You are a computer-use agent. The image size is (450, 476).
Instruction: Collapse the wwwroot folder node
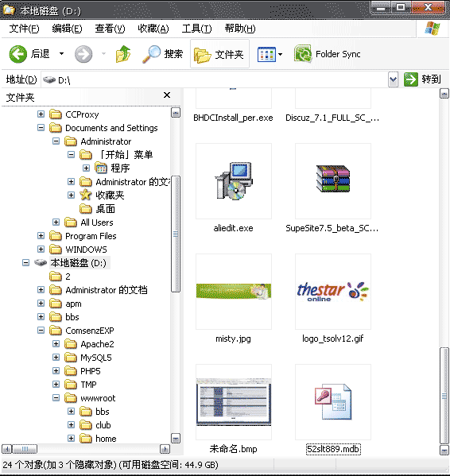pyautogui.click(x=56, y=397)
